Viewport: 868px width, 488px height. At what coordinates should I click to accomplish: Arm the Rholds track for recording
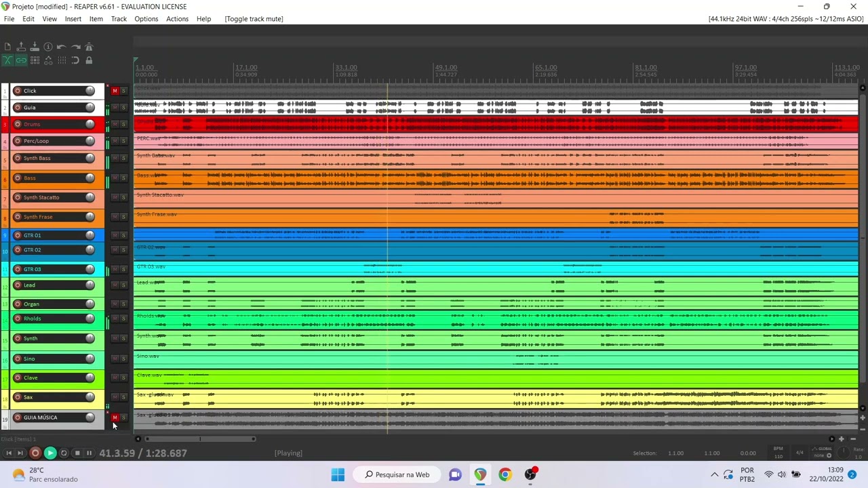pos(18,319)
